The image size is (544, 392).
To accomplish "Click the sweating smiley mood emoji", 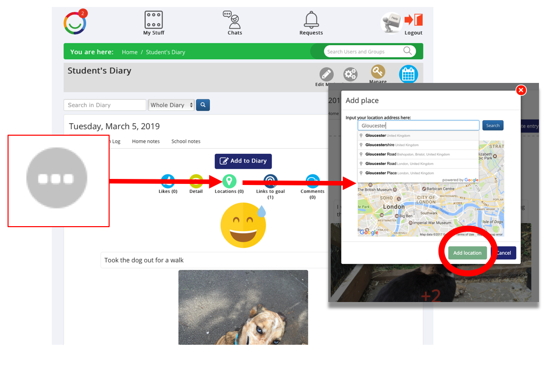I will point(243,225).
